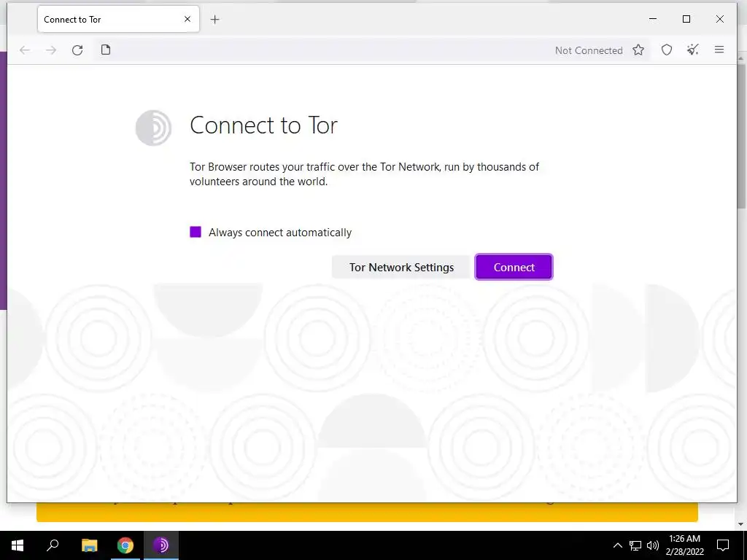Bookmark this page with star icon

[x=638, y=50]
